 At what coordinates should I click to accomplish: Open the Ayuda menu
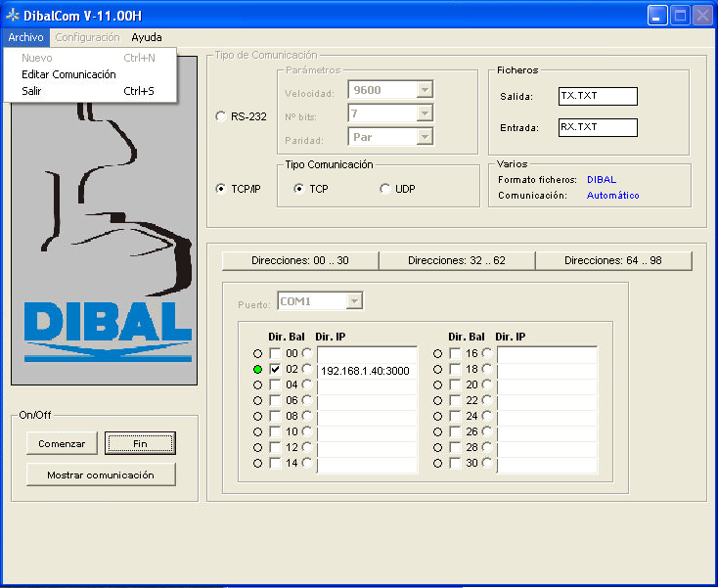[147, 37]
